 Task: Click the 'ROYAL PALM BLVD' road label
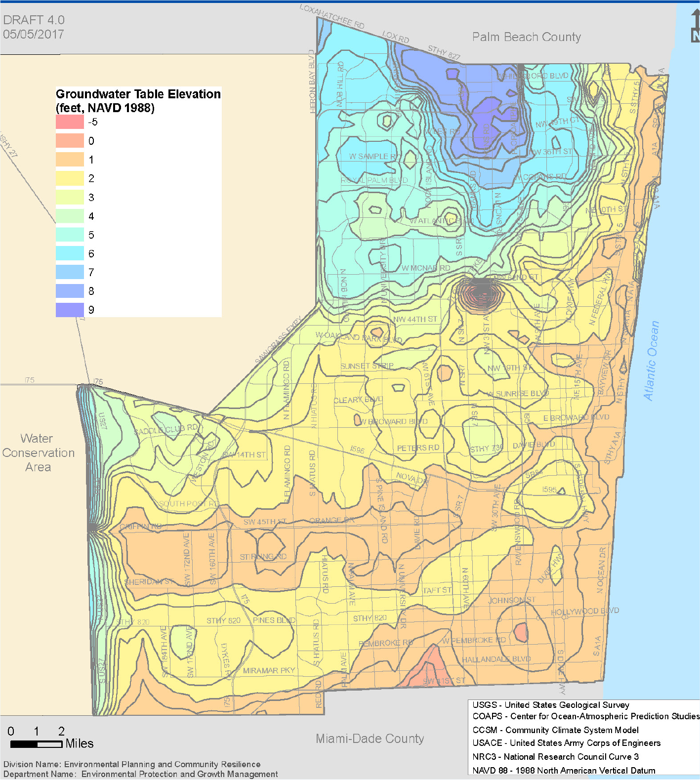[374, 180]
